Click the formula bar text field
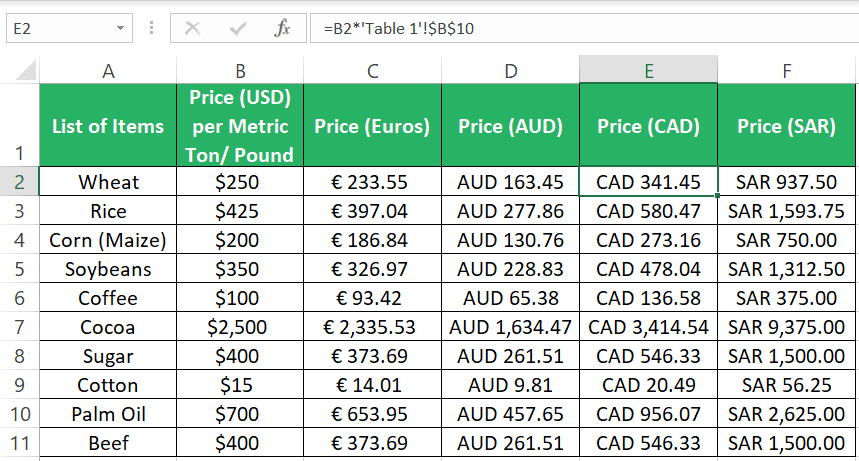The width and height of the screenshot is (859, 461). (584, 28)
